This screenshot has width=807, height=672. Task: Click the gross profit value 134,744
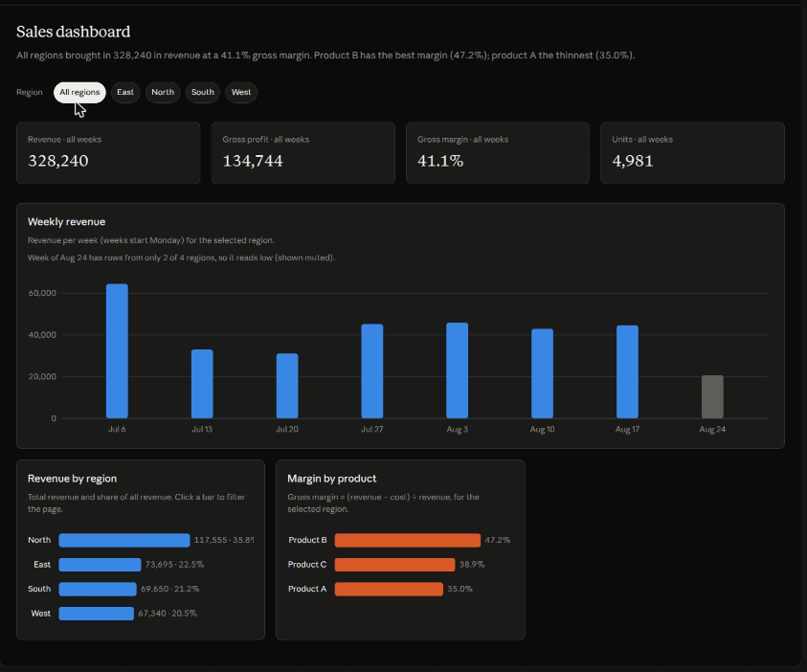[253, 161]
